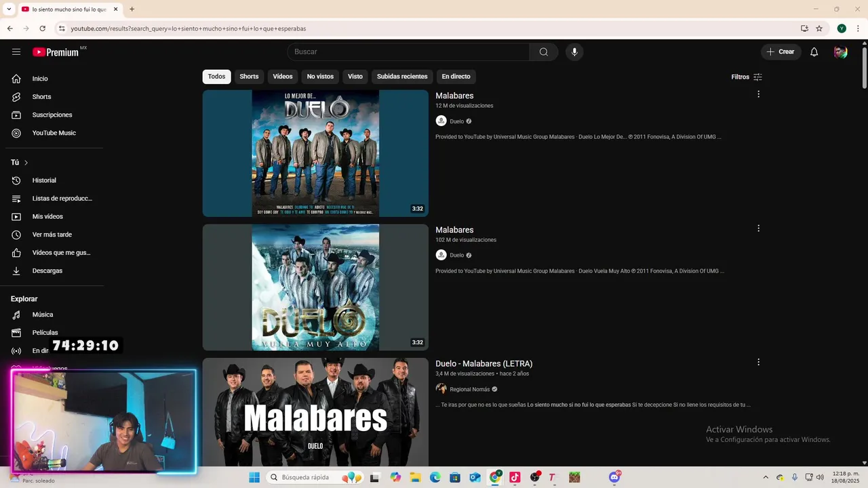
Task: Open the Filtros panel
Action: tap(747, 77)
